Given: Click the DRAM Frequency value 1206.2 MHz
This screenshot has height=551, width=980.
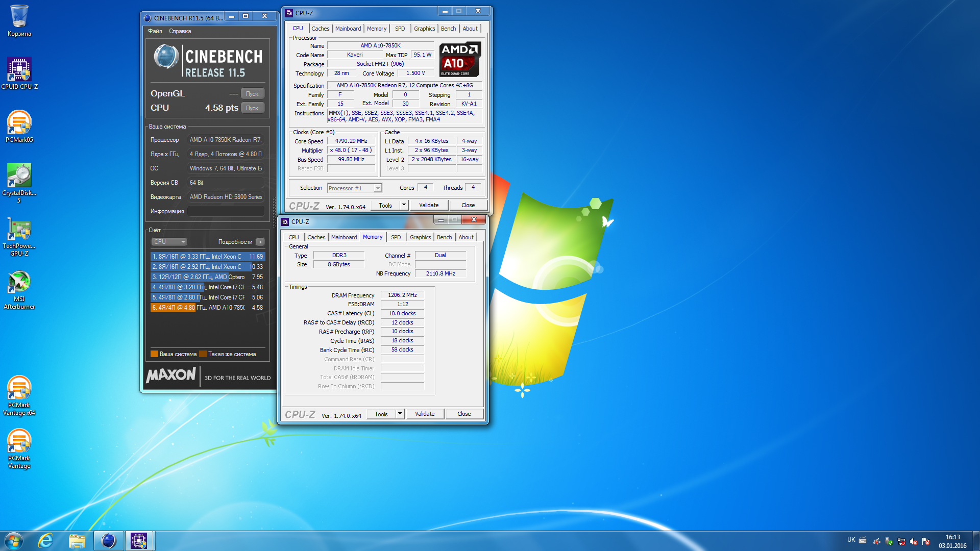Looking at the screenshot, I should pos(402,295).
